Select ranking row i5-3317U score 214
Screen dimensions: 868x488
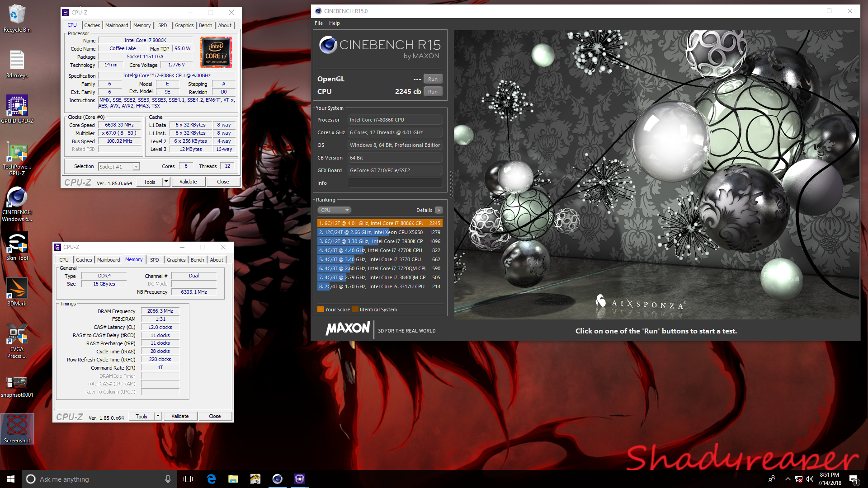click(x=380, y=286)
